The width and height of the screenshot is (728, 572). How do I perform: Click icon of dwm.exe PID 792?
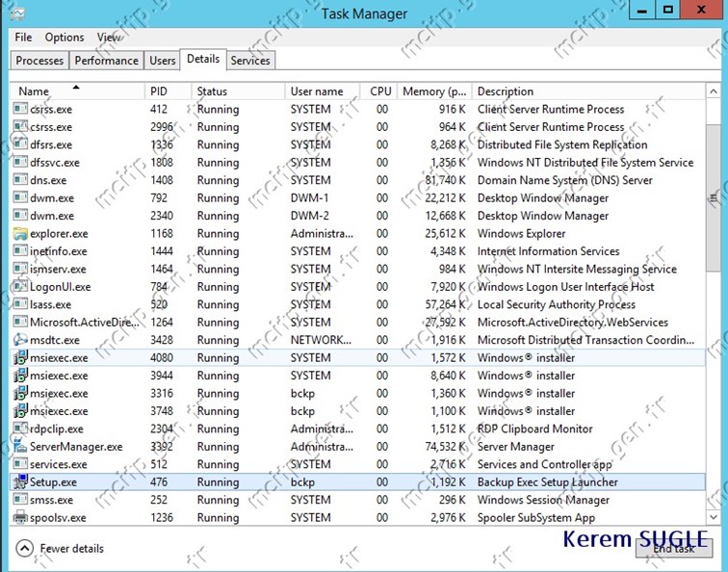(x=20, y=197)
